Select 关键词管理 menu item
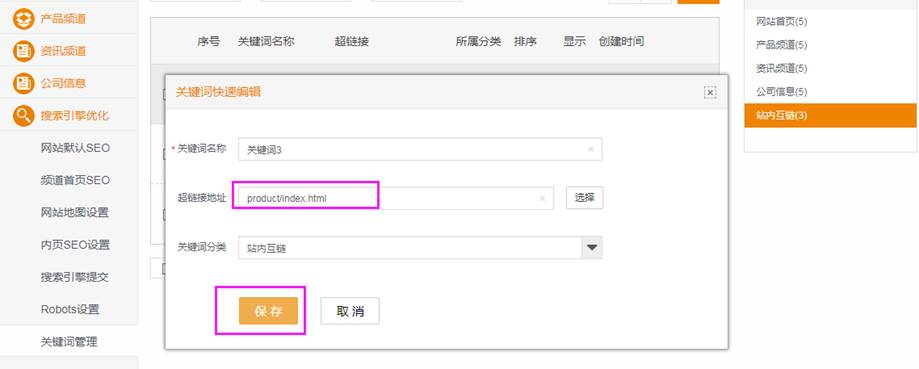 (69, 342)
